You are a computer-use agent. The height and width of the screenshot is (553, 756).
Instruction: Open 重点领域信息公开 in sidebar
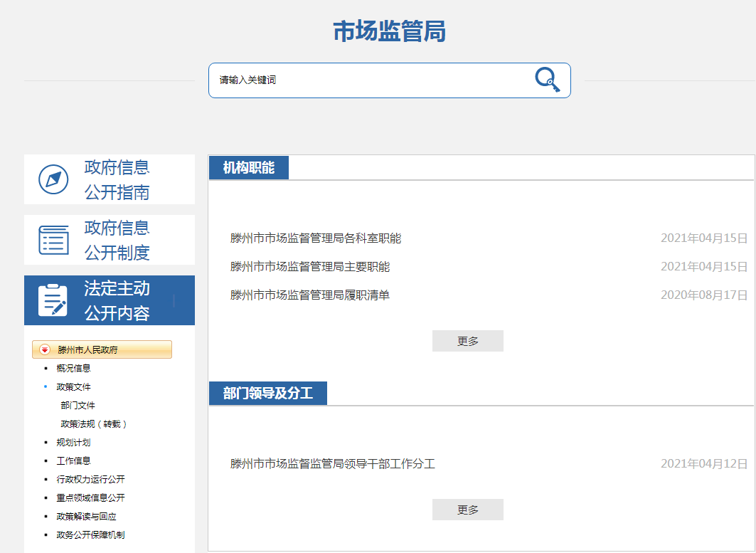coord(90,497)
